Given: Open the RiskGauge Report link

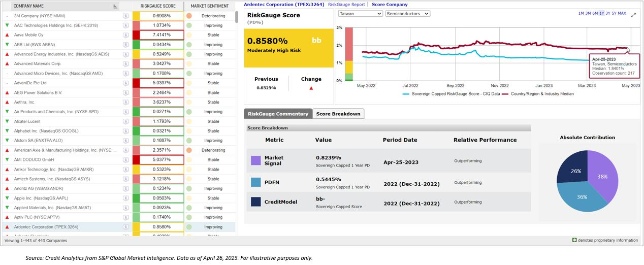Looking at the screenshot, I should click(346, 5).
